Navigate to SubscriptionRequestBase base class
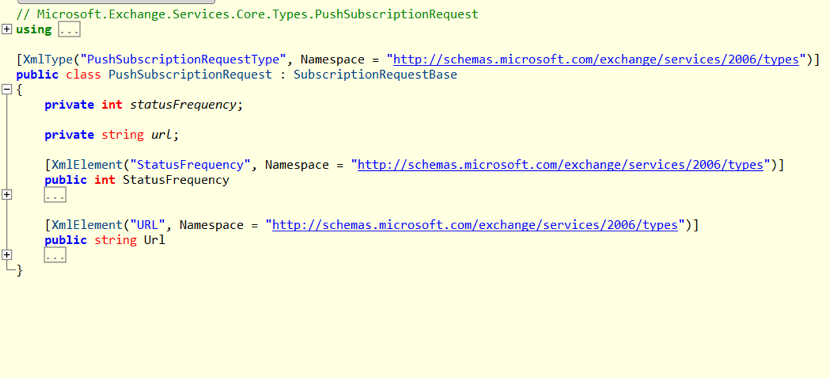This screenshot has width=830, height=378. pyautogui.click(x=375, y=75)
